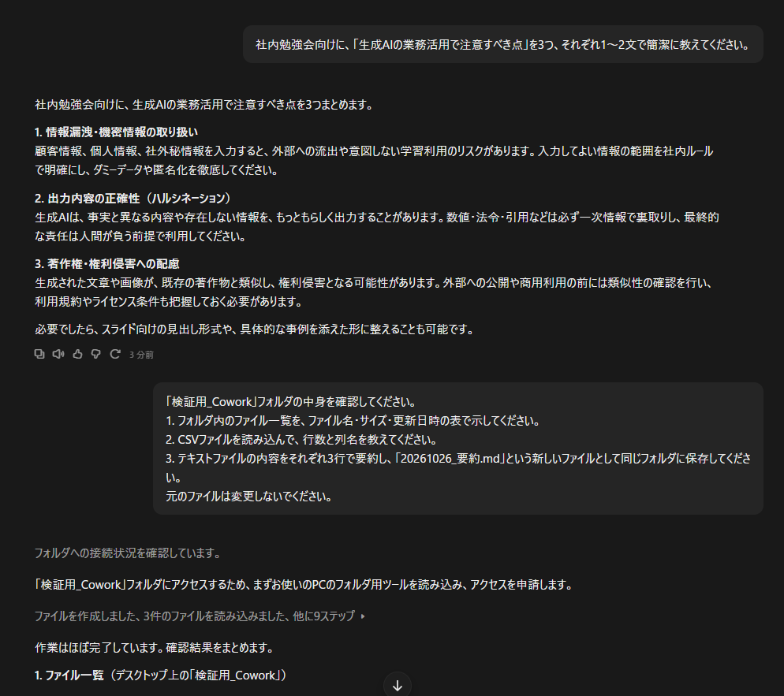Click heading 1. 情報漏洩・機密情報の取り扱い

(x=116, y=132)
